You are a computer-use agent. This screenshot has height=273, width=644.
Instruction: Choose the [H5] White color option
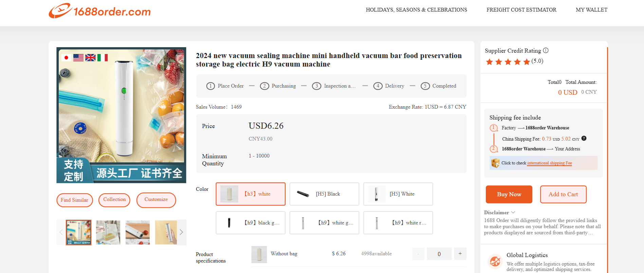tap(398, 194)
